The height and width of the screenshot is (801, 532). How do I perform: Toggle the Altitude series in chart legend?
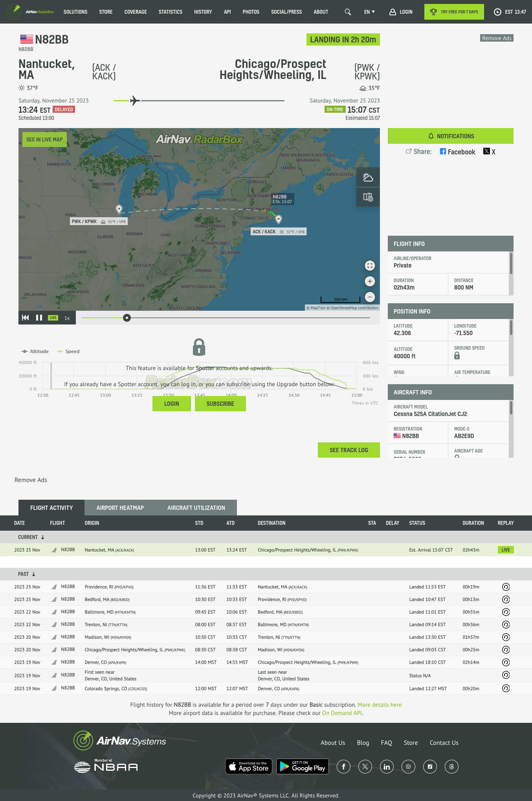[x=35, y=351]
